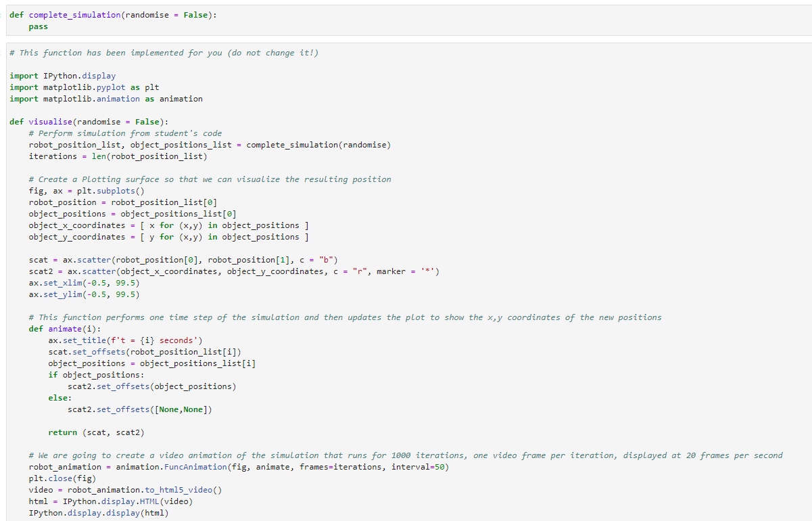Image resolution: width=812 pixels, height=521 pixels.
Task: Click the 'if object_positions:' line
Action: (97, 375)
